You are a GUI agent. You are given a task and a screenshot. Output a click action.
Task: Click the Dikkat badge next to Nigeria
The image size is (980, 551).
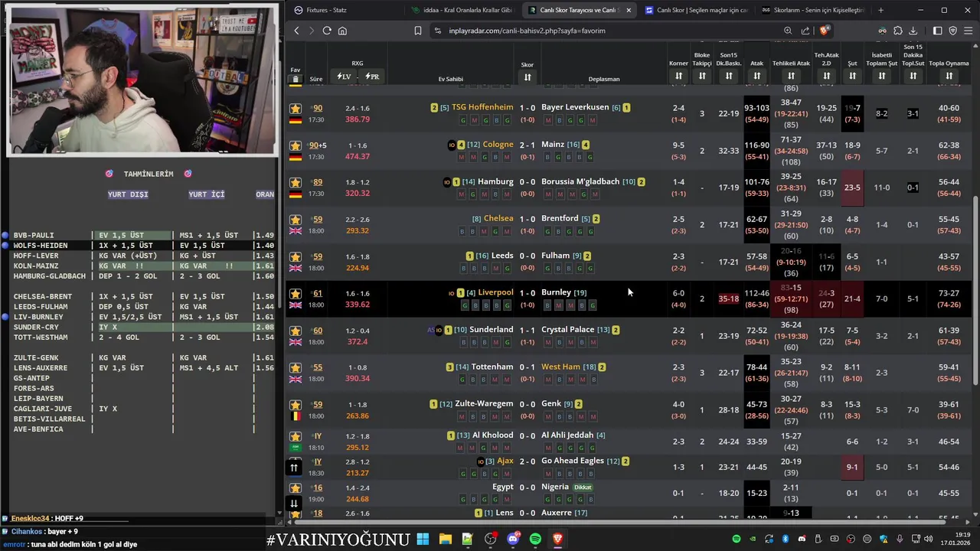[x=583, y=487]
